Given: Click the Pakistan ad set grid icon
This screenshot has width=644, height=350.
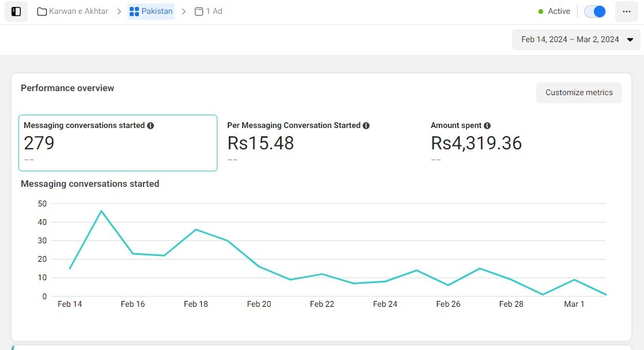Looking at the screenshot, I should [x=134, y=12].
